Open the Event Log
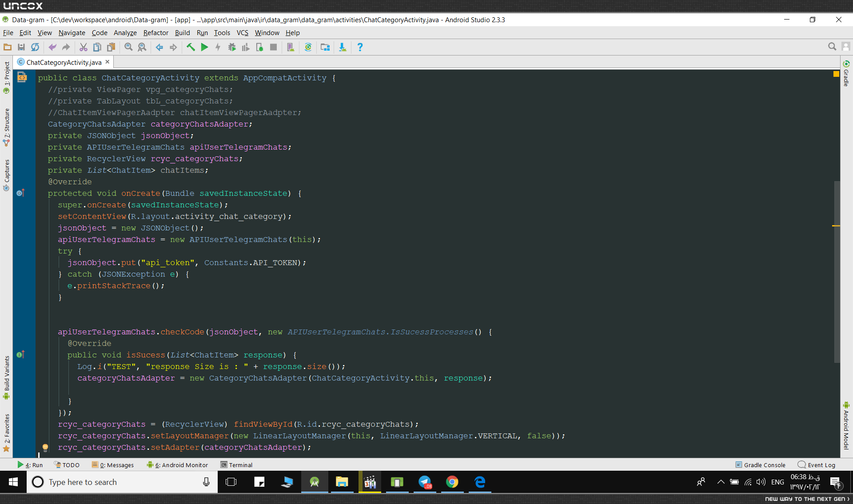This screenshot has height=504, width=853. pyautogui.click(x=817, y=465)
